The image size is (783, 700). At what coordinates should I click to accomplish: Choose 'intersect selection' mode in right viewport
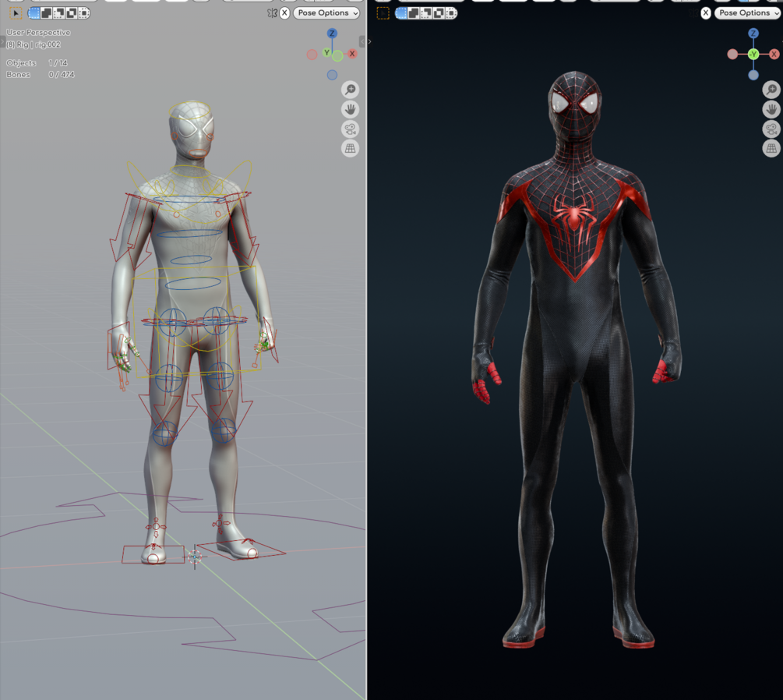pyautogui.click(x=451, y=13)
